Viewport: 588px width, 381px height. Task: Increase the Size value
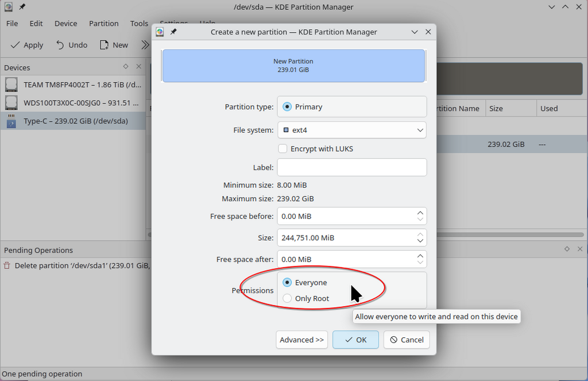point(420,234)
